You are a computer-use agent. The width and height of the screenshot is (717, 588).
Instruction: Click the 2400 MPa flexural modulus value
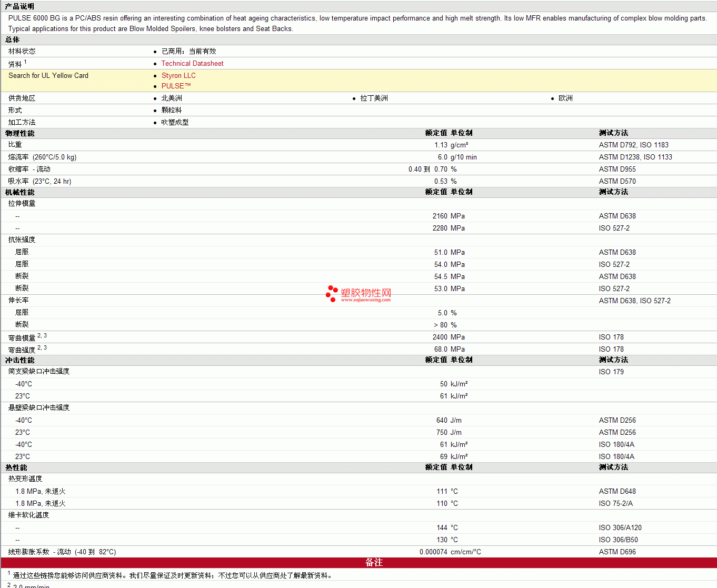pos(449,337)
